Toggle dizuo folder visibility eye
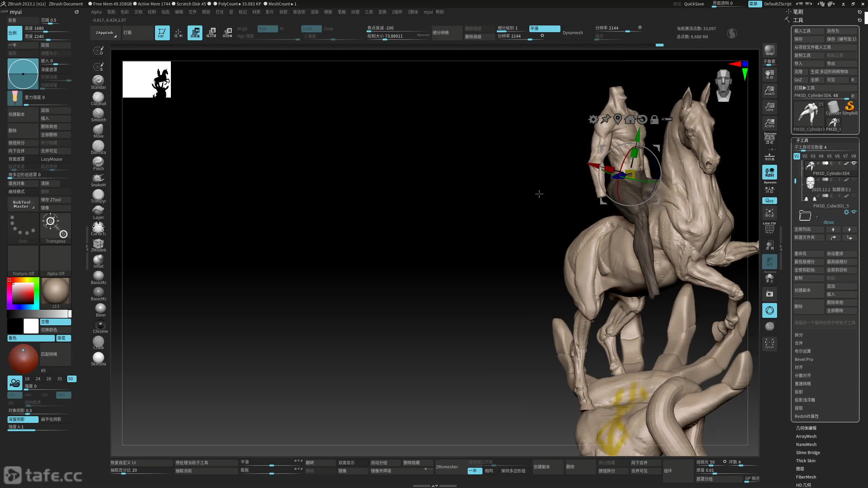 tap(854, 212)
